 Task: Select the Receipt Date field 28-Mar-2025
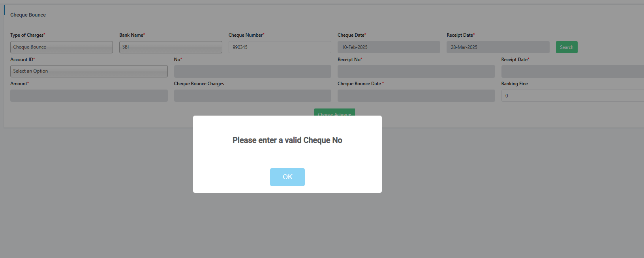click(498, 47)
